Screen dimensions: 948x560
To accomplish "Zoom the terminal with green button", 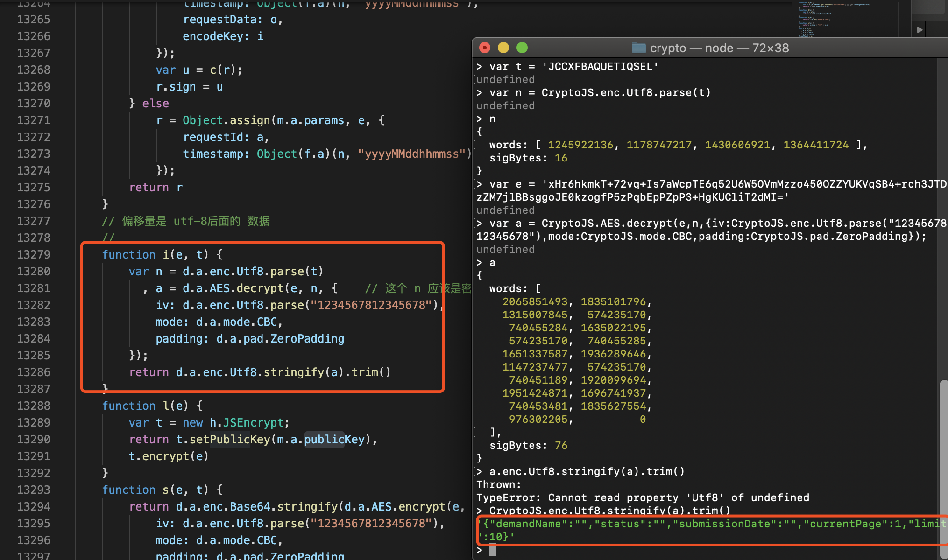I will (522, 48).
